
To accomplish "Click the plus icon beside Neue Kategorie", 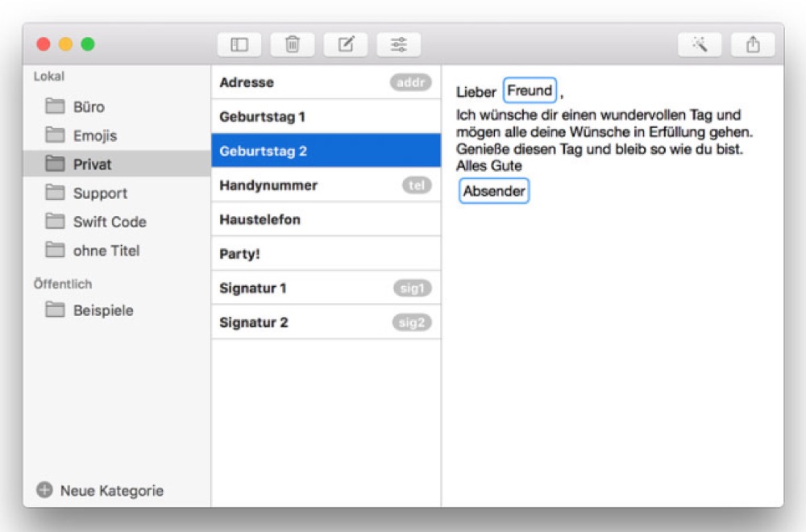I will [x=44, y=490].
